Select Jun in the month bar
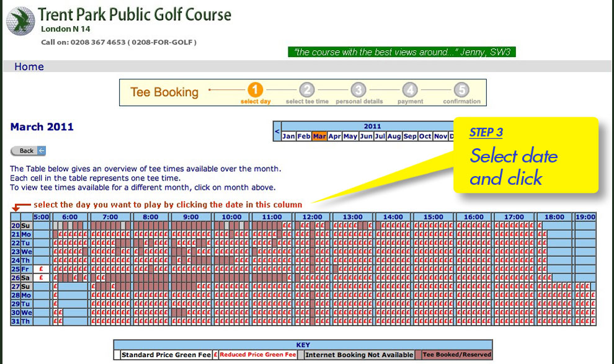This screenshot has width=614, height=364. pos(366,136)
